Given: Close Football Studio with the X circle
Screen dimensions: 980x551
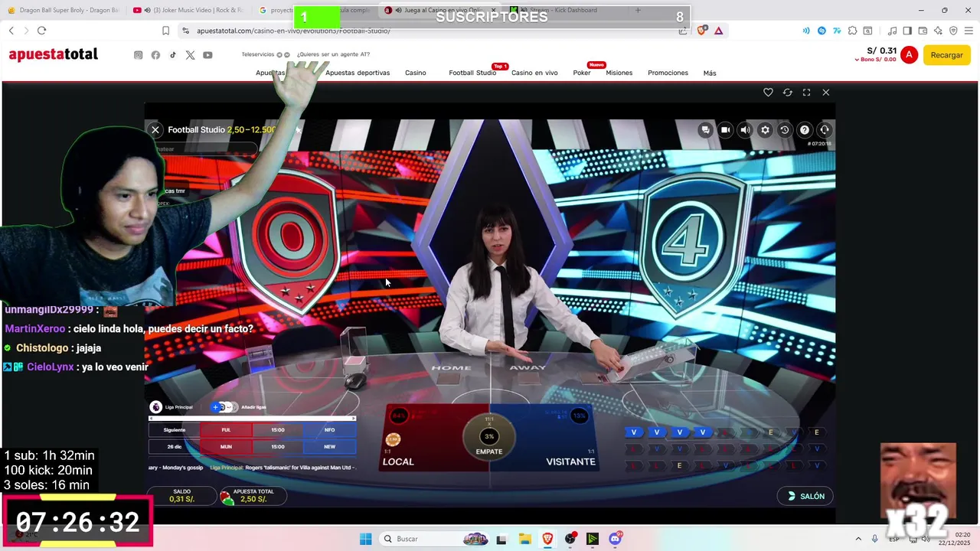Looking at the screenshot, I should 155,130.
